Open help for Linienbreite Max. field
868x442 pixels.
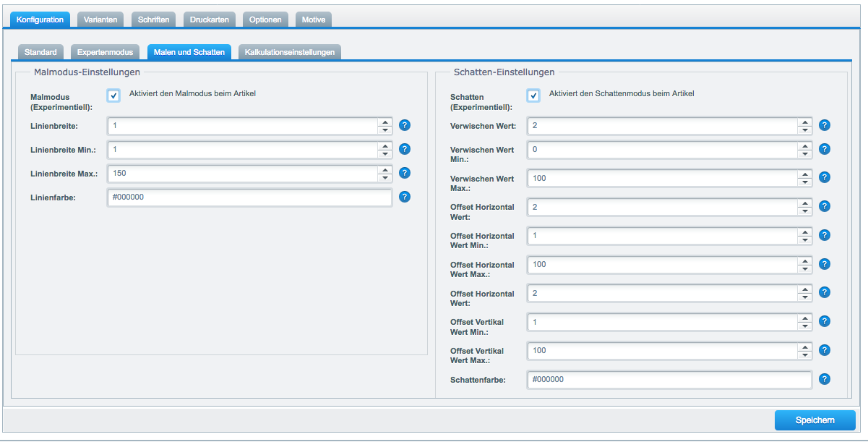pyautogui.click(x=405, y=173)
